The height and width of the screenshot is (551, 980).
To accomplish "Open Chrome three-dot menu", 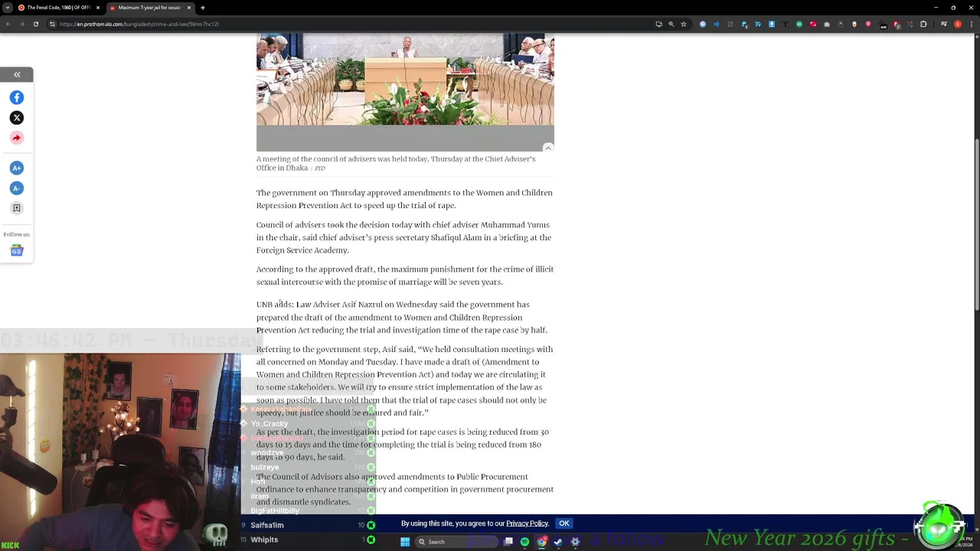I will 972,24.
